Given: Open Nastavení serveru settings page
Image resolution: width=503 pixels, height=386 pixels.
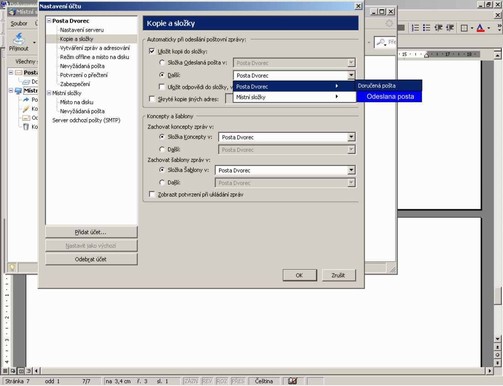Looking at the screenshot, I should pos(82,30).
